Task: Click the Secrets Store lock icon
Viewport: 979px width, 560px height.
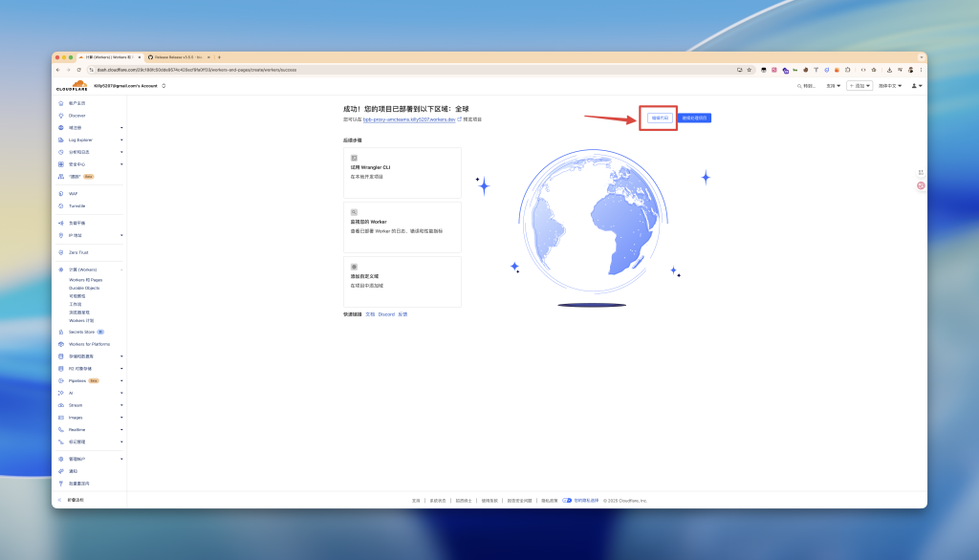Action: pyautogui.click(x=60, y=332)
